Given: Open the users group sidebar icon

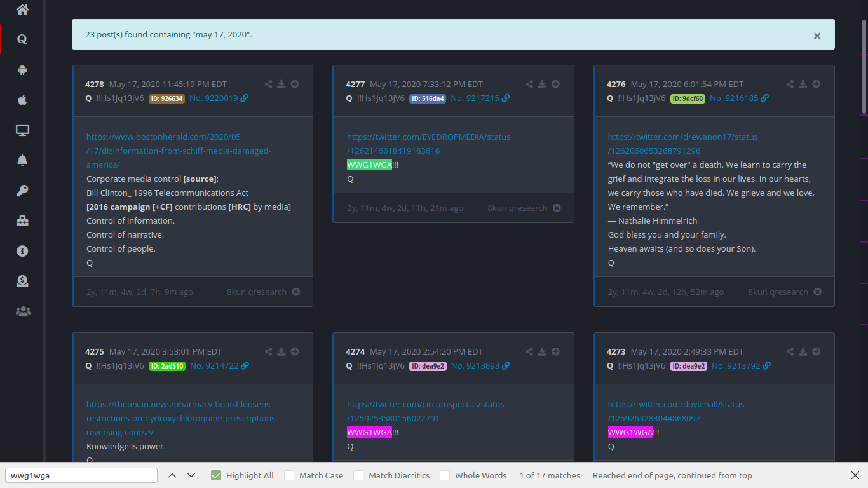Looking at the screenshot, I should [x=22, y=311].
